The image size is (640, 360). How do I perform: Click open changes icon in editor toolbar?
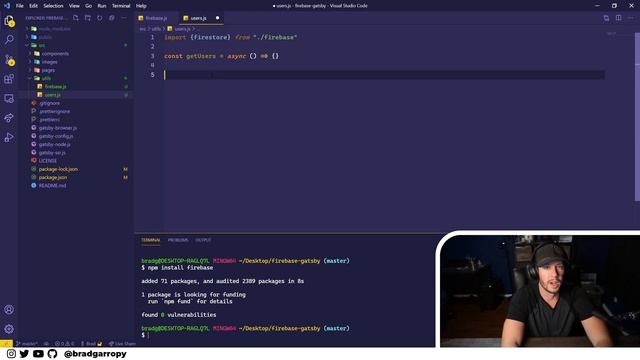pos(606,18)
